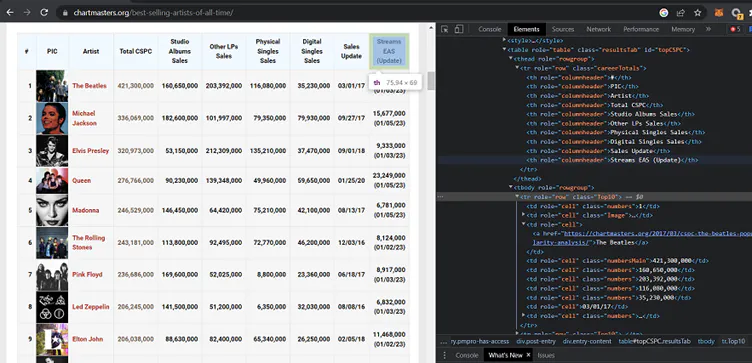Expand the td class Image node

524,215
